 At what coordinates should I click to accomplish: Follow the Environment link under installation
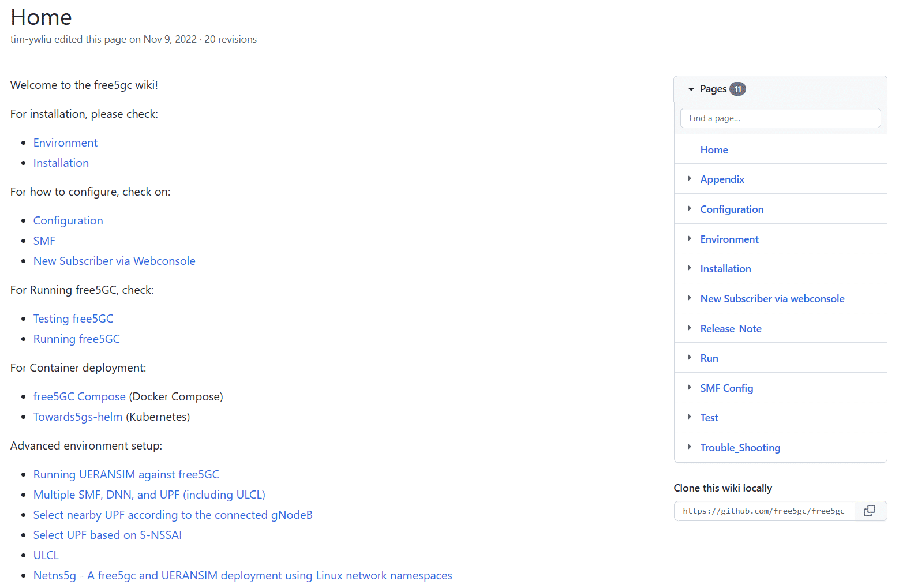[x=65, y=143]
